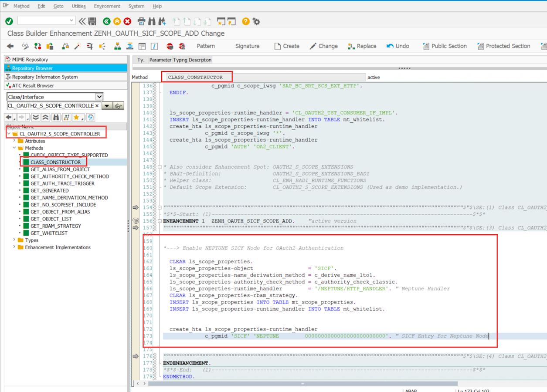The image size is (547, 392).
Task: Open the Customize Local Layout gear icon
Action: click(257, 20)
